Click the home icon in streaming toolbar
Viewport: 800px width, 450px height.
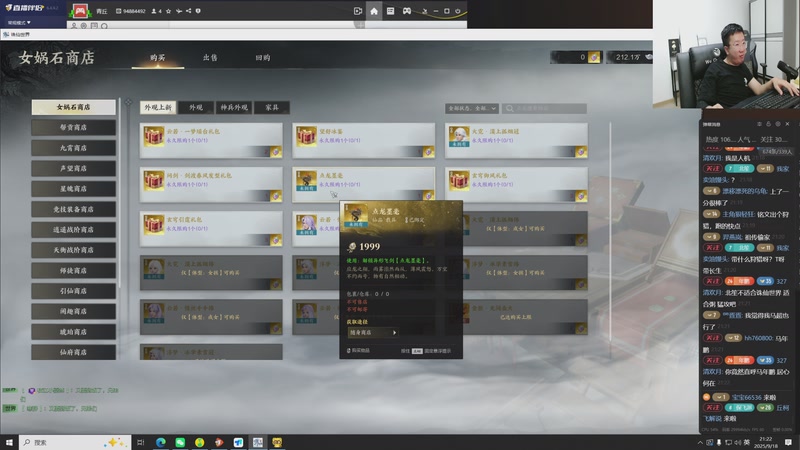point(374,11)
